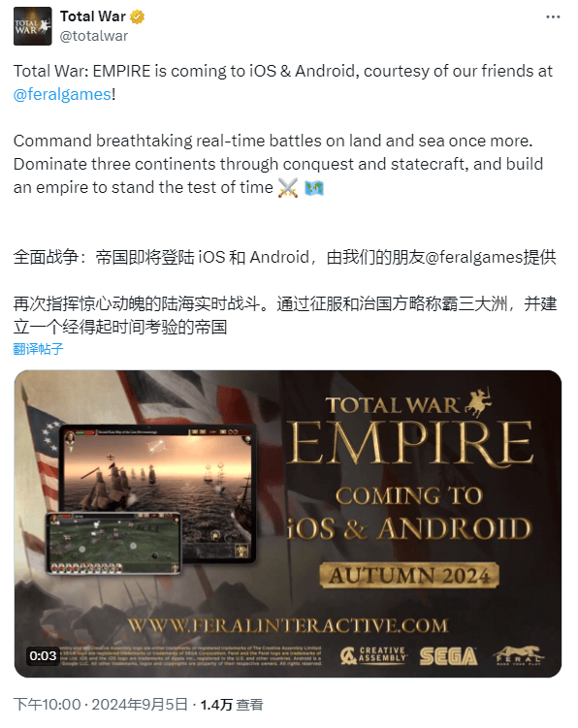Click the crossed swords emoji

288,188
